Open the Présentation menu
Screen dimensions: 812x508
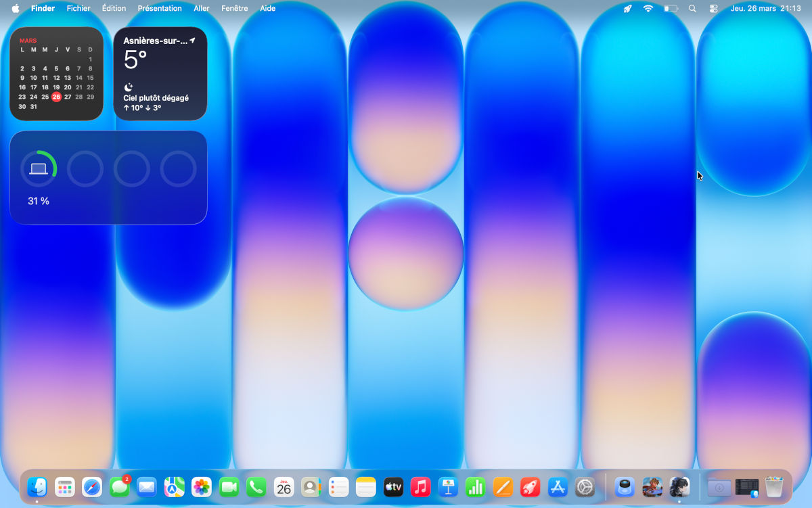coord(160,8)
